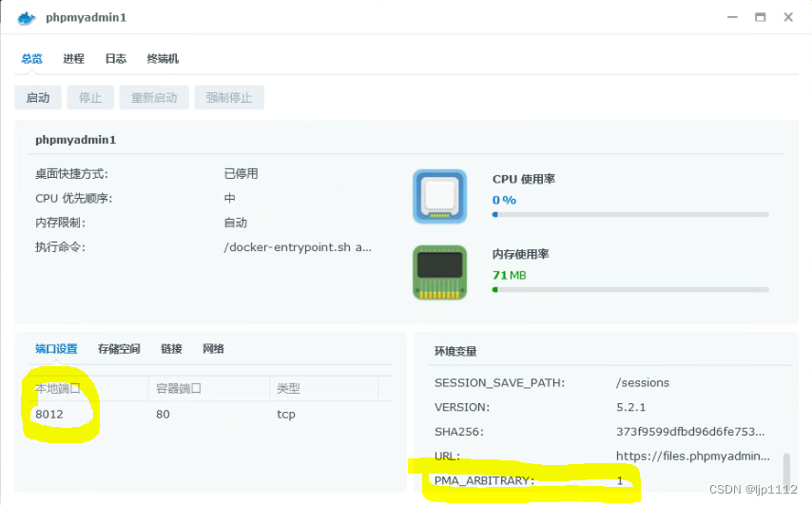
Task: Close the phpmyadmin1 window
Action: tap(788, 17)
